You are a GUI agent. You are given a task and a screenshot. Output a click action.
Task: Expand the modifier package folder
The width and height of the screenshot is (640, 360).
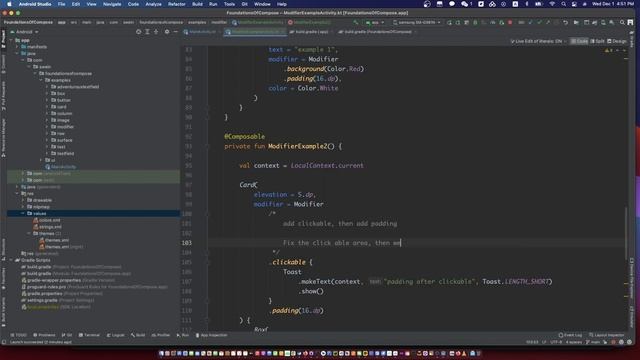47,127
